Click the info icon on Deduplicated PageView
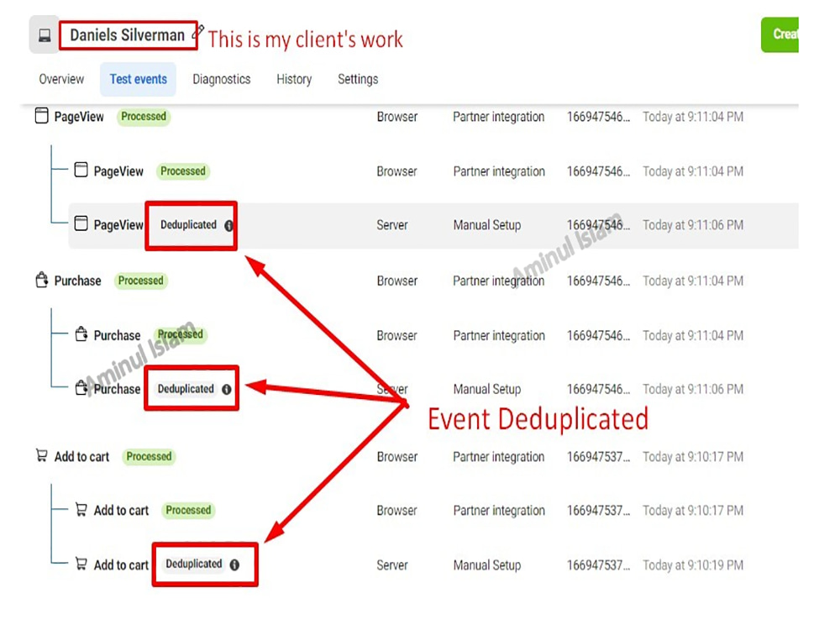The width and height of the screenshot is (840, 630). point(228,225)
